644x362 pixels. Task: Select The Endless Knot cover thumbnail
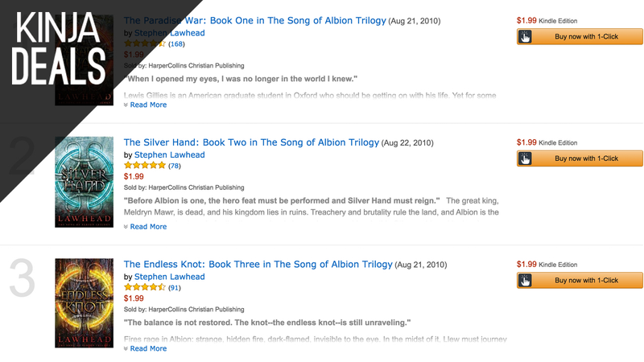coord(85,303)
